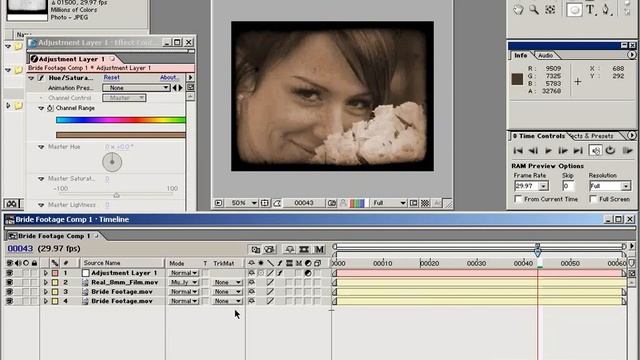The image size is (640, 360).
Task: Start RAM preview in Time Controls
Action: click(627, 151)
